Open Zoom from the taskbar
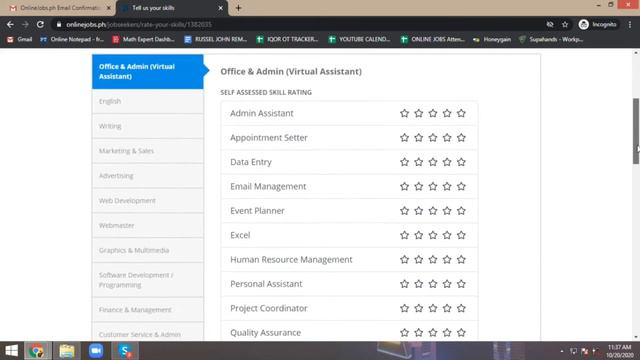640x360 pixels. coord(96,351)
